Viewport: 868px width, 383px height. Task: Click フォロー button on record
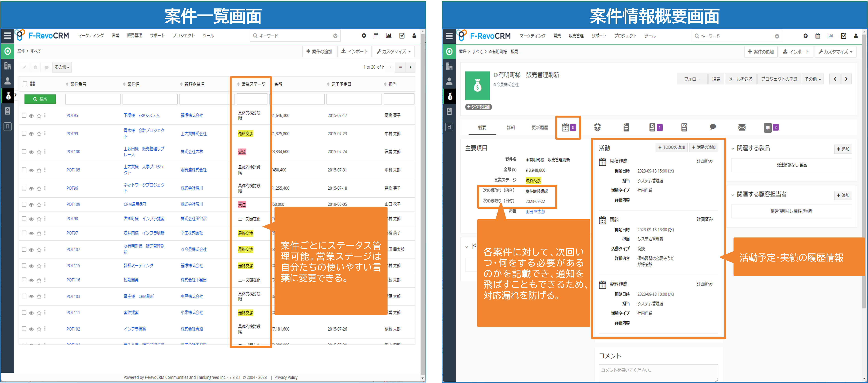click(692, 79)
